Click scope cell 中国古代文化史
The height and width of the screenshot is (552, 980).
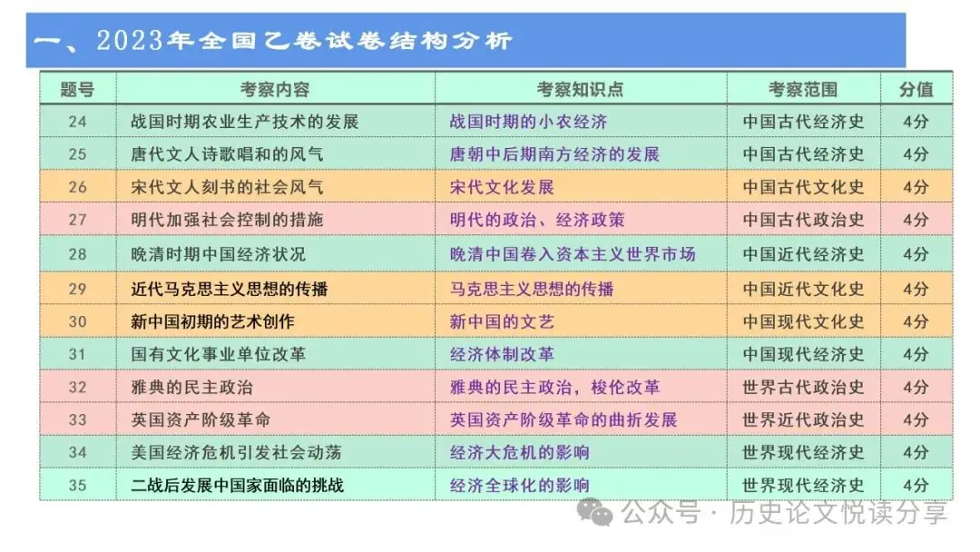(x=803, y=186)
